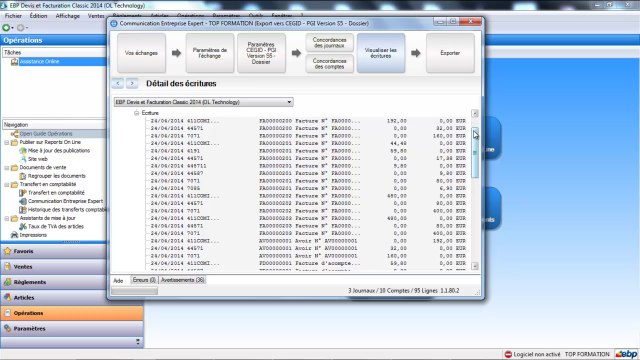Click the 3 Journaux / 10 Comptes status text
640x360 pixels.
[x=403, y=291]
